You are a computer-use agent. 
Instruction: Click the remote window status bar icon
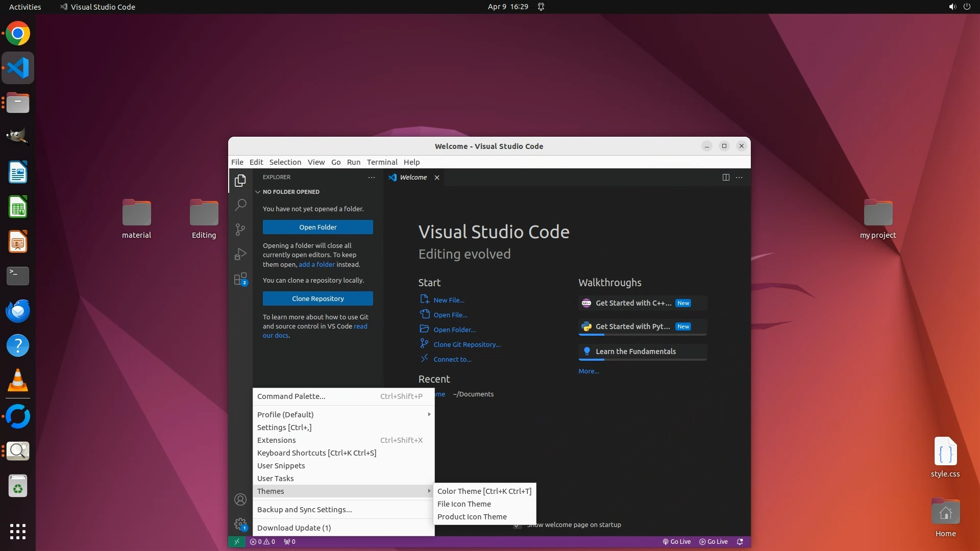point(236,542)
